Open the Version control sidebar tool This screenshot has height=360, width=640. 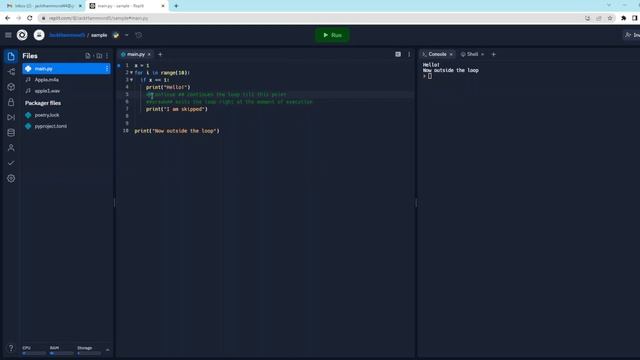point(11,72)
